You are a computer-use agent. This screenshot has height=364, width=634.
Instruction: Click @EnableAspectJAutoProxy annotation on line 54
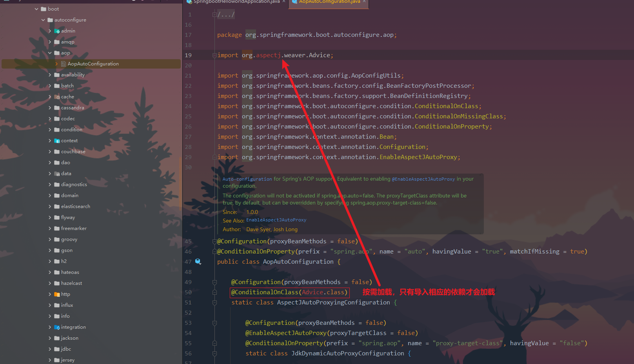[286, 333]
